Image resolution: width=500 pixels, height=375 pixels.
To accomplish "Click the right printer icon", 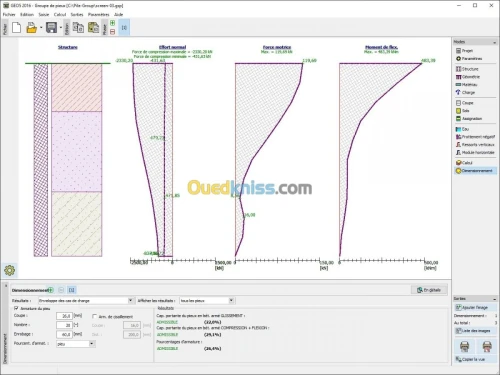I will pyautogui.click(x=487, y=347).
